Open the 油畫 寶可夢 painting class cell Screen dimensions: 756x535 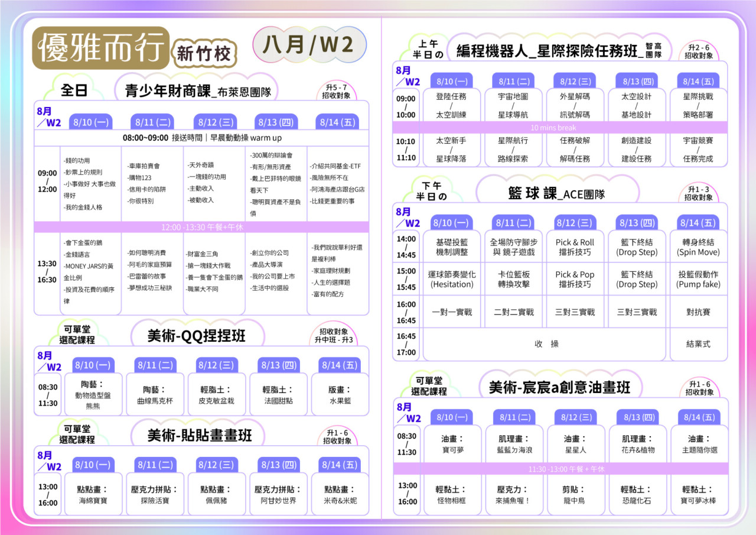pyautogui.click(x=452, y=445)
